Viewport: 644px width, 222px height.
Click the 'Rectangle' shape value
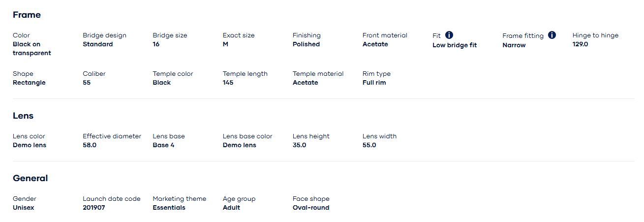tap(29, 83)
